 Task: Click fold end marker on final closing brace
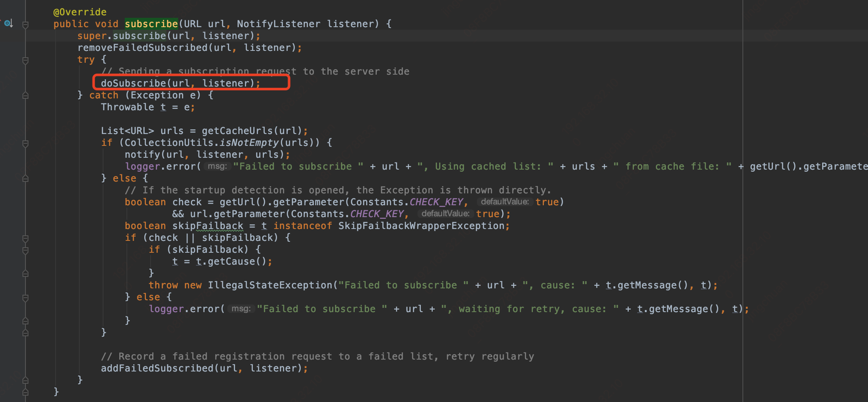coord(25,392)
